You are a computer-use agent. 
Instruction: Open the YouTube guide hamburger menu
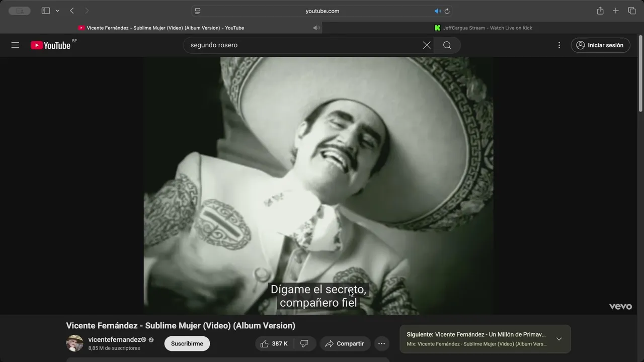coord(15,45)
